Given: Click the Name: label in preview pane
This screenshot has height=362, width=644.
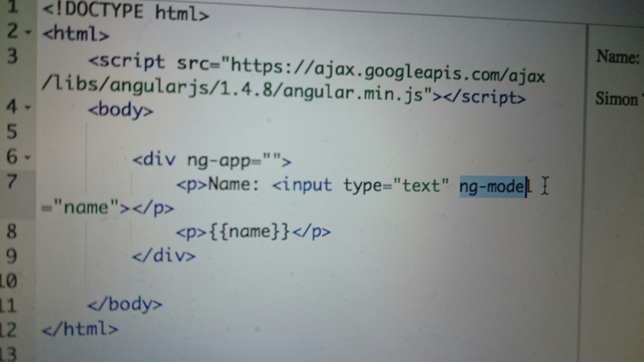Looking at the screenshot, I should coord(617,57).
